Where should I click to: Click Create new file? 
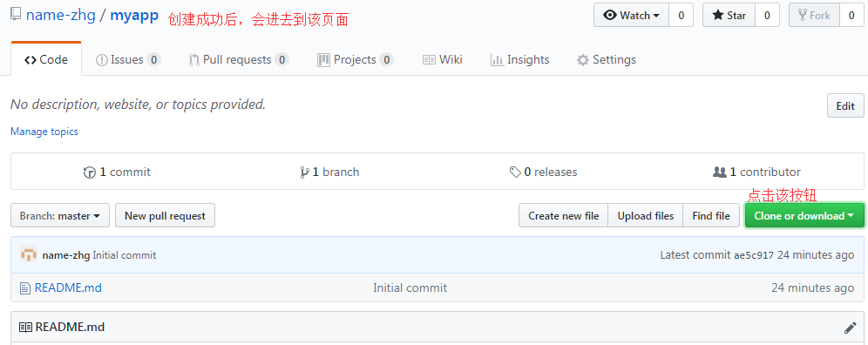pyautogui.click(x=564, y=215)
